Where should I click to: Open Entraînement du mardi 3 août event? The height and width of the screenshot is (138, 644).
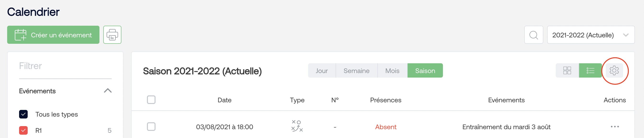pos(506,127)
